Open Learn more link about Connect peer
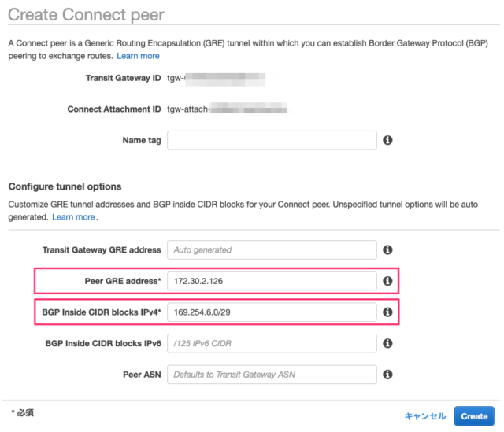This screenshot has height=432, width=504. pos(138,56)
